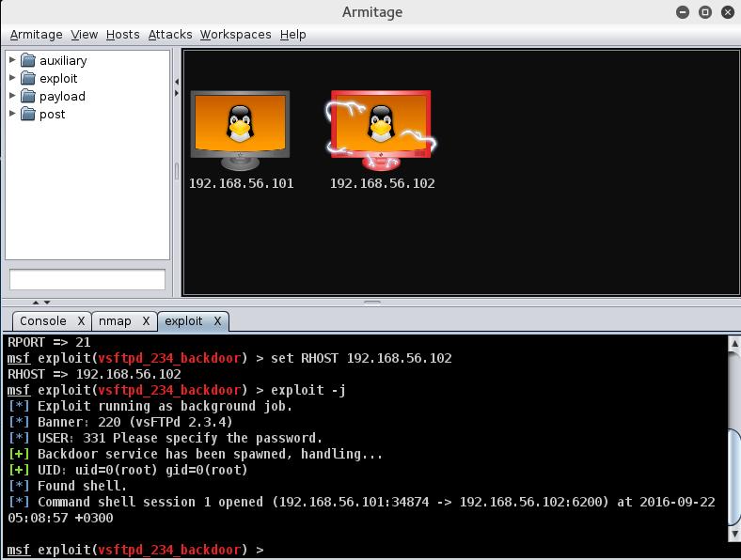
Task: Select the auxiliary tree label
Action: point(63,61)
